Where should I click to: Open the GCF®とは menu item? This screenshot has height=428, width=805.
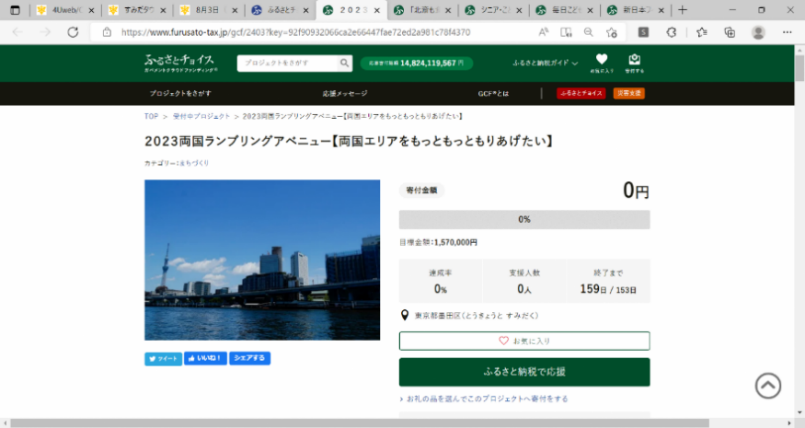[x=493, y=93]
